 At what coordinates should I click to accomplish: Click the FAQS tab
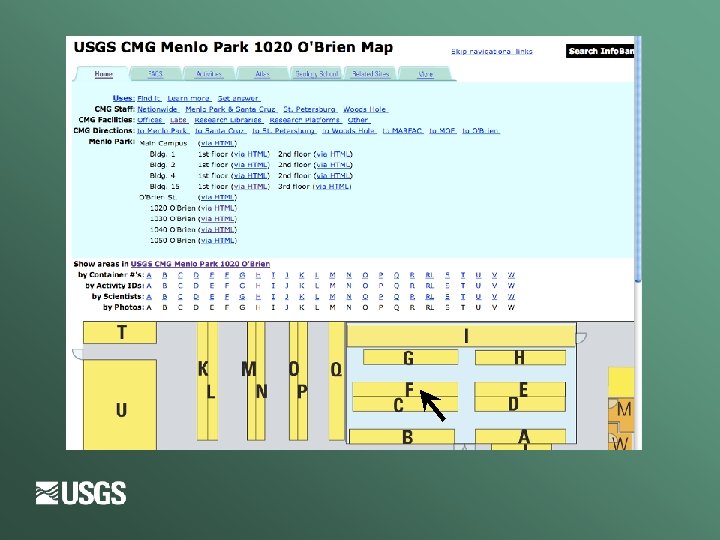tap(156, 74)
